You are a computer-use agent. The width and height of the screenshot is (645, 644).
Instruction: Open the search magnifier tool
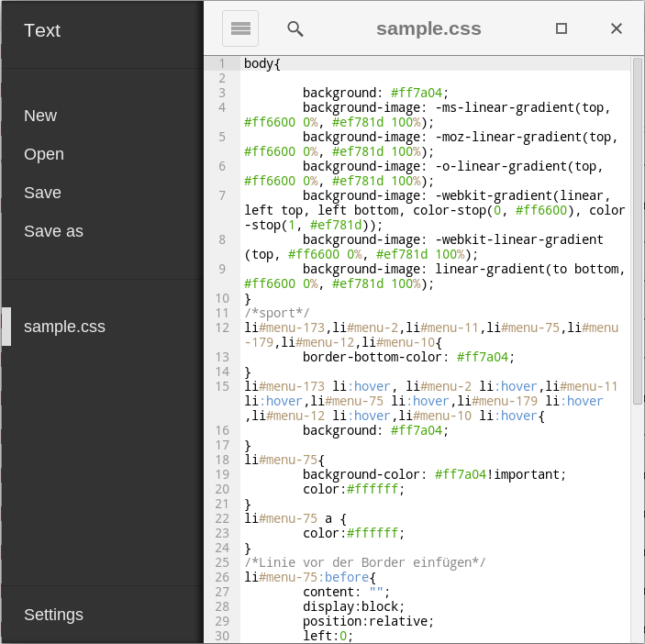tap(295, 28)
